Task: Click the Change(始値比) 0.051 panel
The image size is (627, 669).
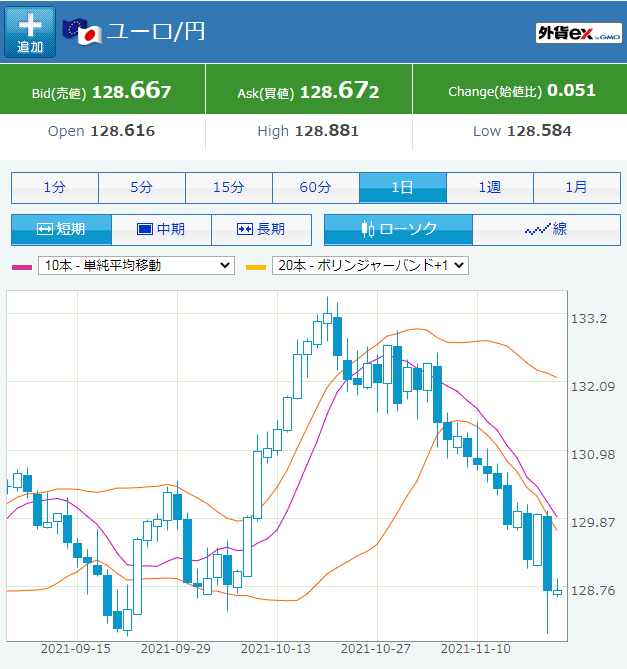Action: 520,90
